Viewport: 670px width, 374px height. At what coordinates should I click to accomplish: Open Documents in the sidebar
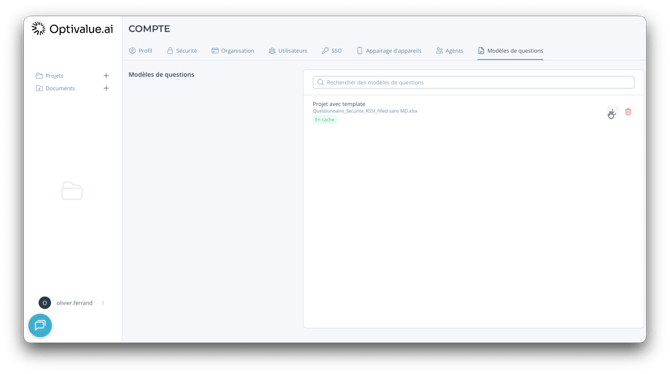point(55,88)
